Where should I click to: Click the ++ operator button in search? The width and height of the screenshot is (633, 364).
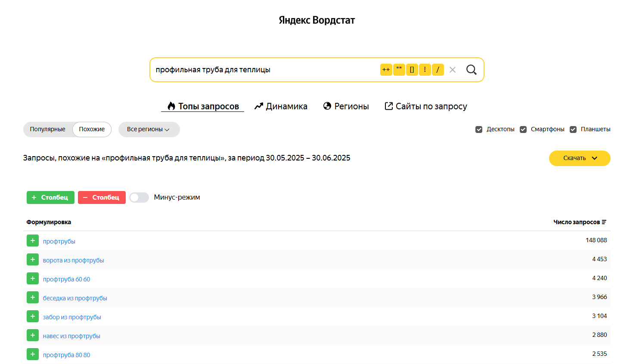386,70
